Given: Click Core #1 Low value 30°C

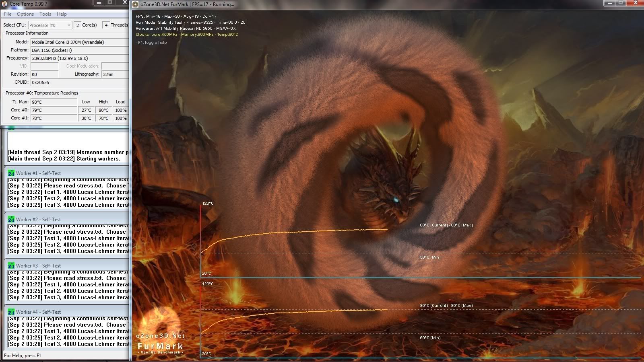Looking at the screenshot, I should click(87, 118).
